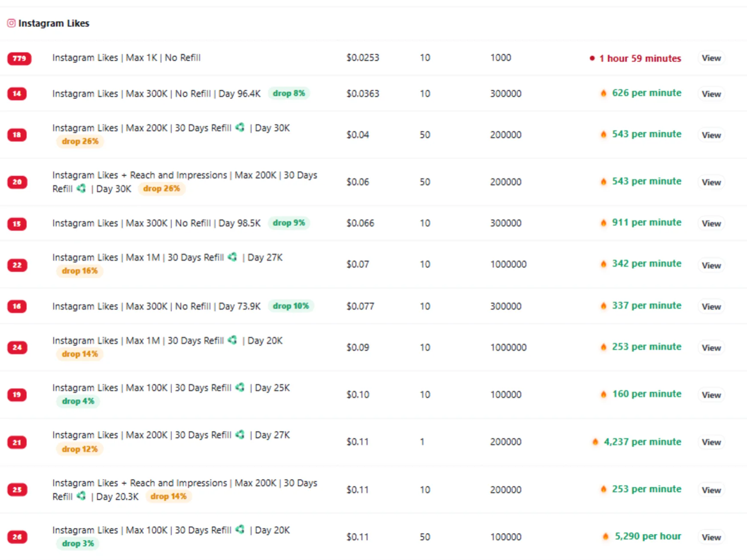The width and height of the screenshot is (747, 560).
Task: Click flame icon next to 5,290 per hour
Action: tap(605, 536)
